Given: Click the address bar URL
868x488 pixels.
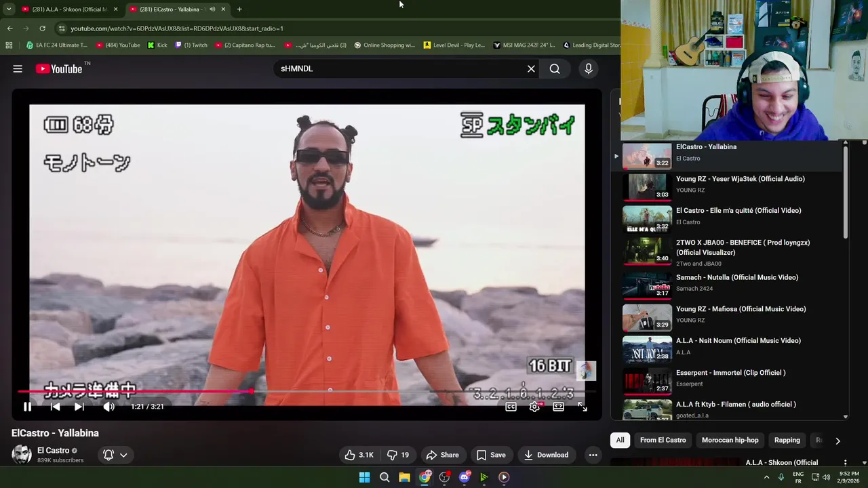Looking at the screenshot, I should tap(177, 28).
